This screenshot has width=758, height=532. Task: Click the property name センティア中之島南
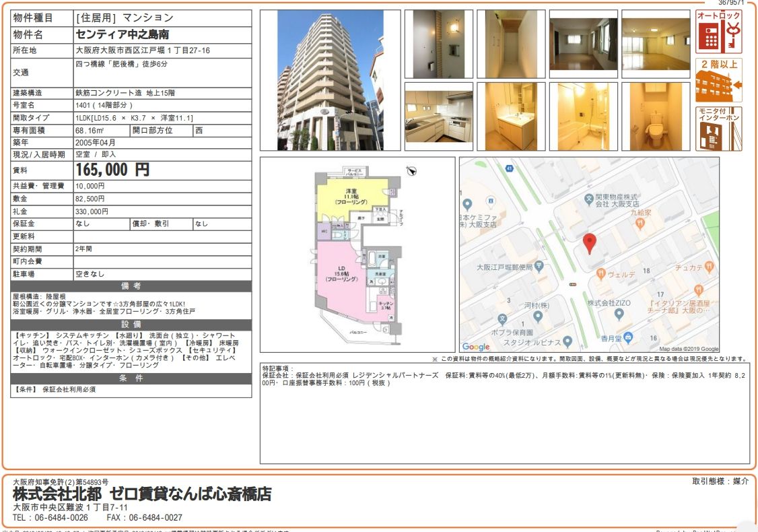click(x=123, y=35)
